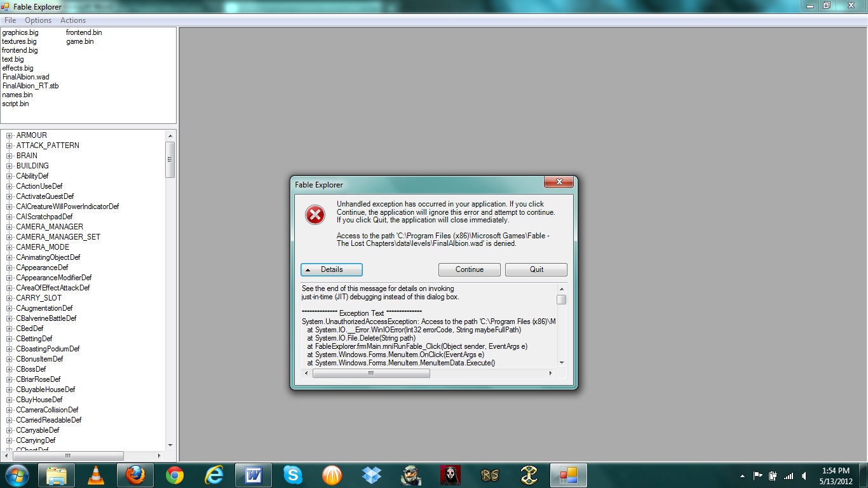Viewport: 868px width, 488px height.
Task: Click the Skype taskbar icon
Action: [x=293, y=475]
